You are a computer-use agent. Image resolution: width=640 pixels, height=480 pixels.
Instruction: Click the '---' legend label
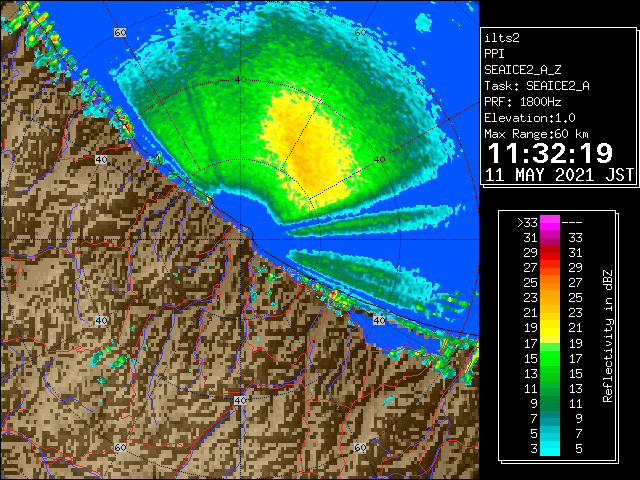pos(572,223)
